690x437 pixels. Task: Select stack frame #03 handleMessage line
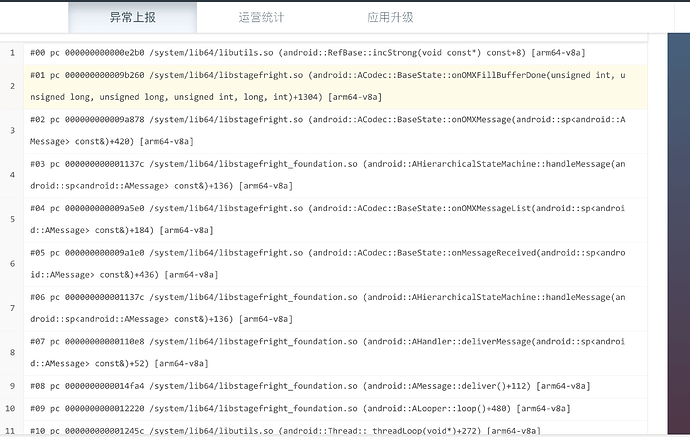point(335,175)
